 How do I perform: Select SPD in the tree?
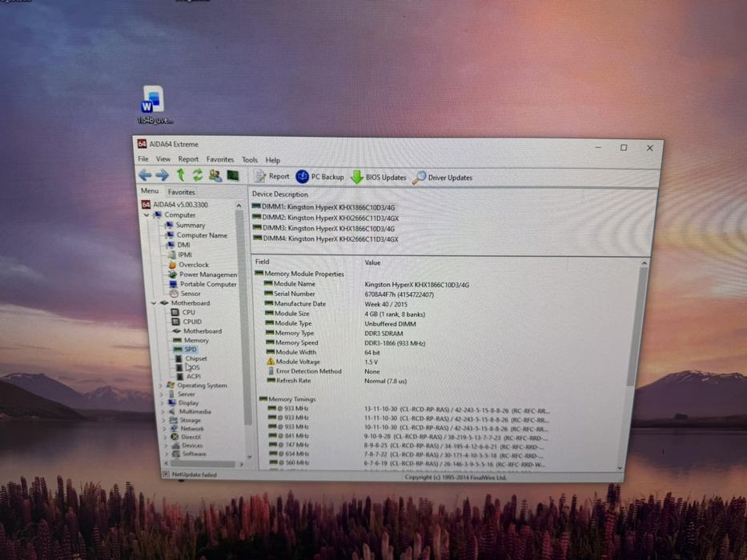185,349
